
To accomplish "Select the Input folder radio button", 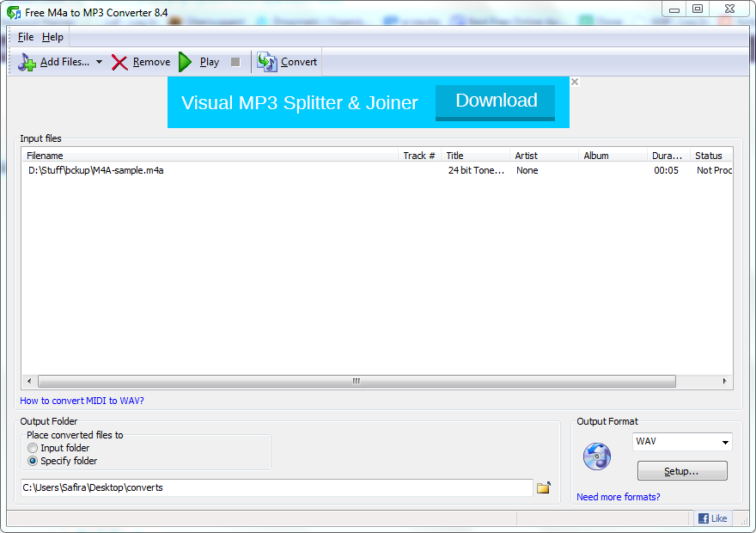I will [x=33, y=448].
